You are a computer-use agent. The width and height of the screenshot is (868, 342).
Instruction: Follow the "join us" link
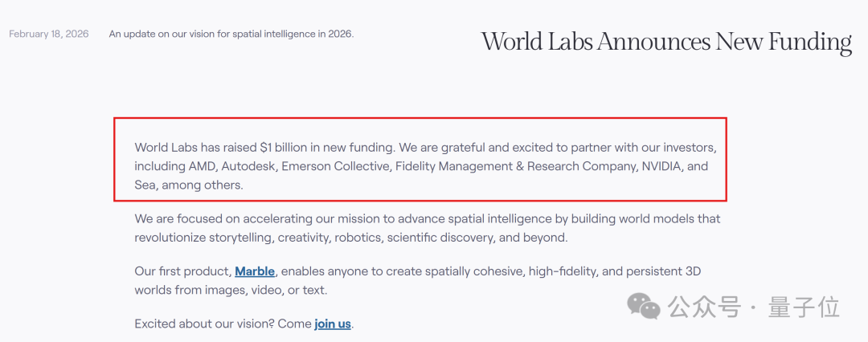[333, 324]
